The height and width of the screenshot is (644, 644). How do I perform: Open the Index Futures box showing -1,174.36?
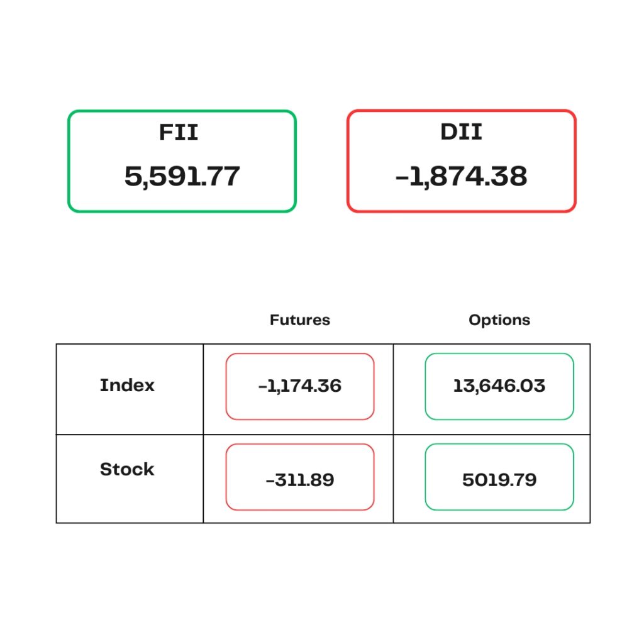point(300,387)
